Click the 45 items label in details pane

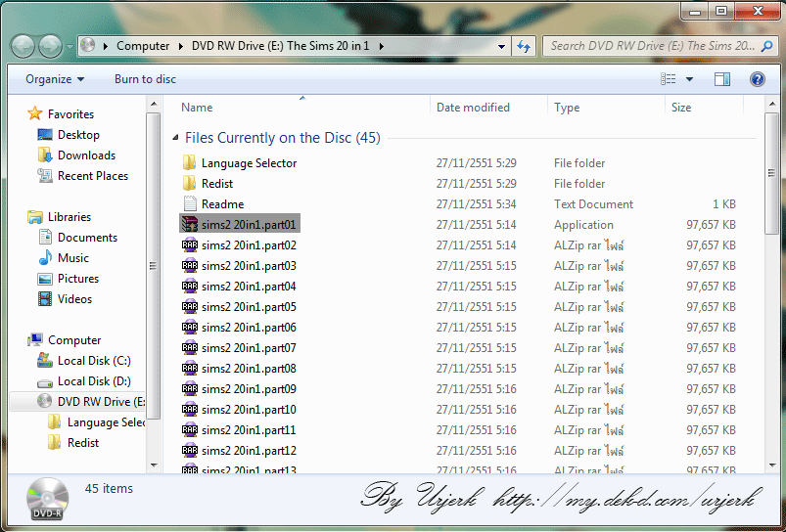109,488
